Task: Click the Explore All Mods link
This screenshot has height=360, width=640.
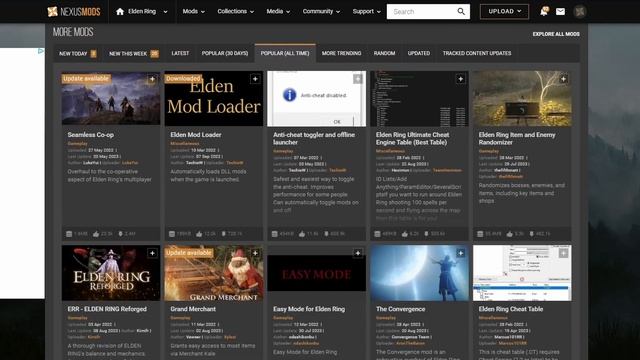Action: tap(556, 34)
